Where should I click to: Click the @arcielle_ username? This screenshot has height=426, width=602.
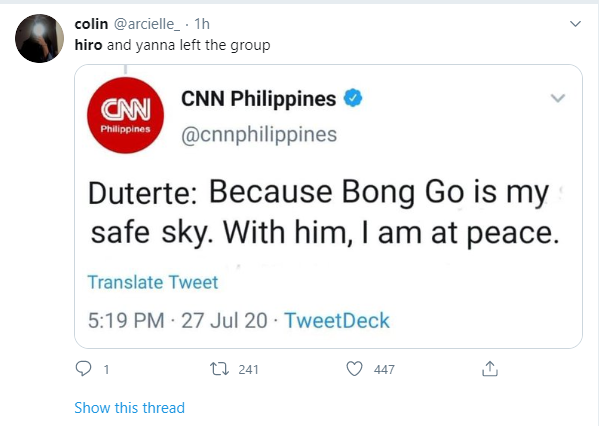pos(152,24)
